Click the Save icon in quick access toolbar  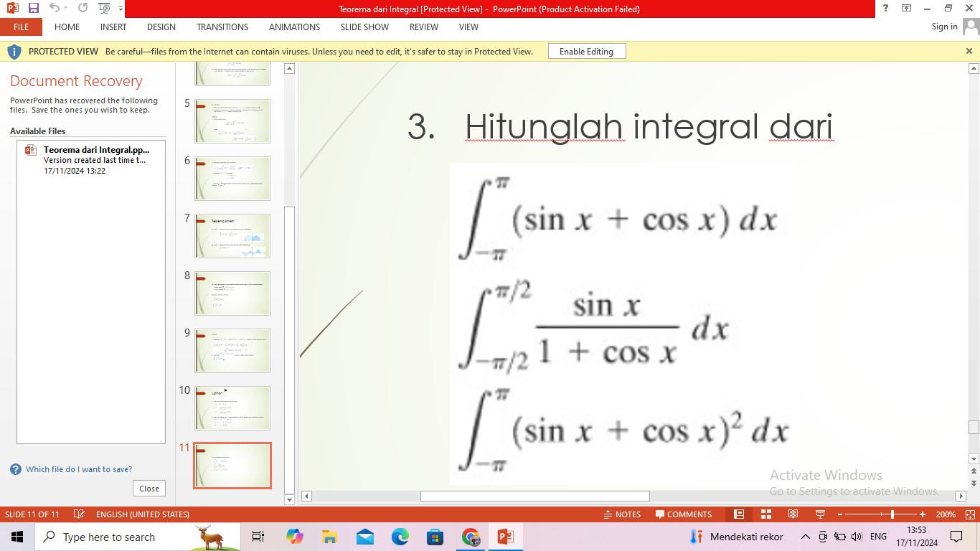click(x=33, y=8)
